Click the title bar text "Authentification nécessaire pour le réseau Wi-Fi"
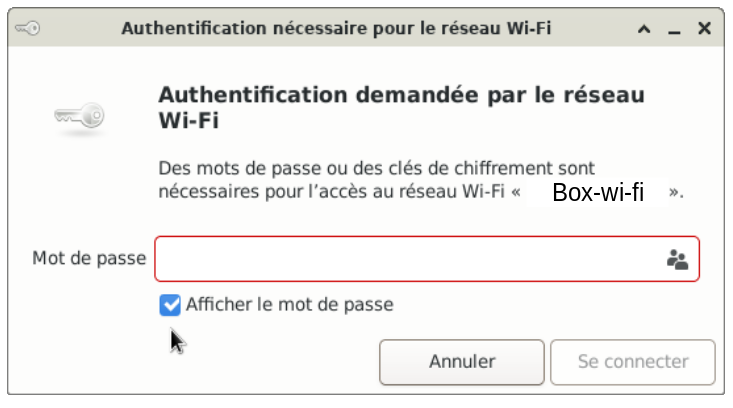Screen dimensions: 733x408 click(x=336, y=28)
